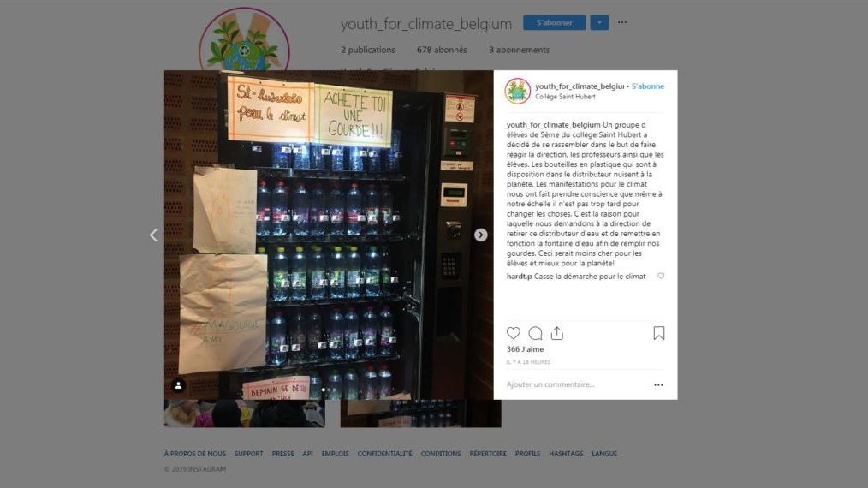Open Collège Saint Hubert location link
868x488 pixels.
565,97
